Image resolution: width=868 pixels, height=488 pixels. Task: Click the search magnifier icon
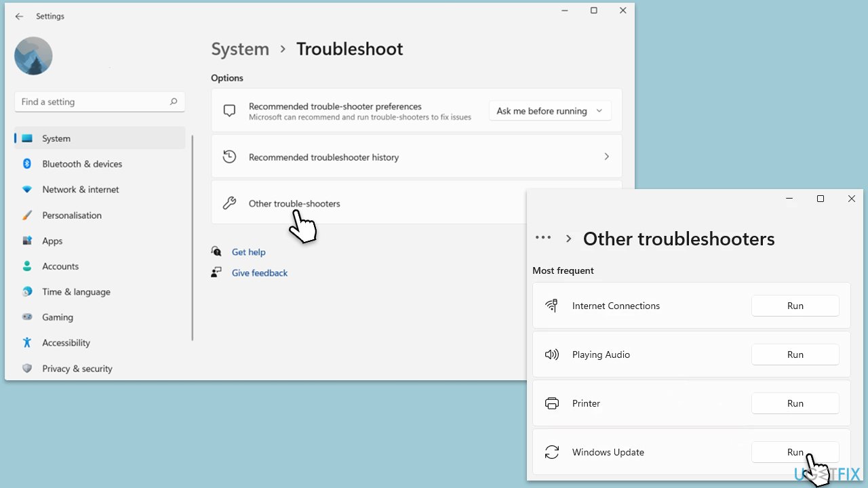174,102
